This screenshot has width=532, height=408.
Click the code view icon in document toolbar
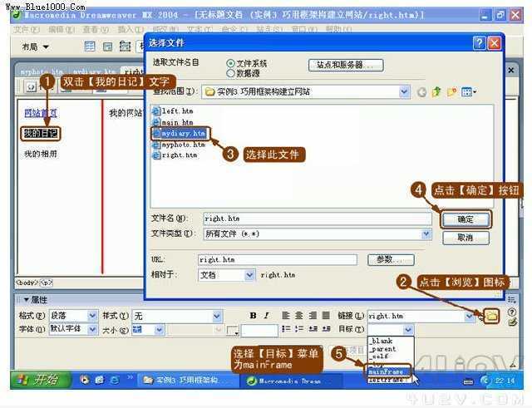pos(31,86)
